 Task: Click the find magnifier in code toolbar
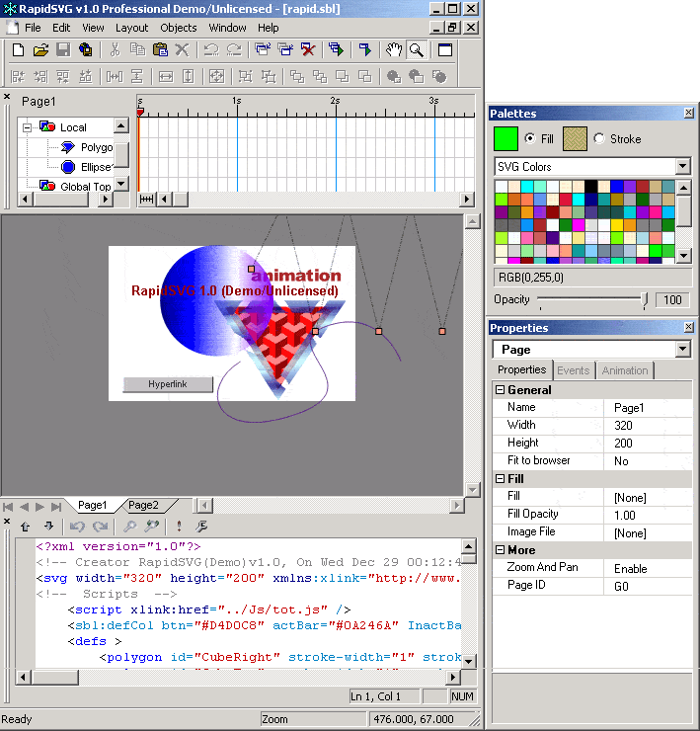click(x=129, y=527)
